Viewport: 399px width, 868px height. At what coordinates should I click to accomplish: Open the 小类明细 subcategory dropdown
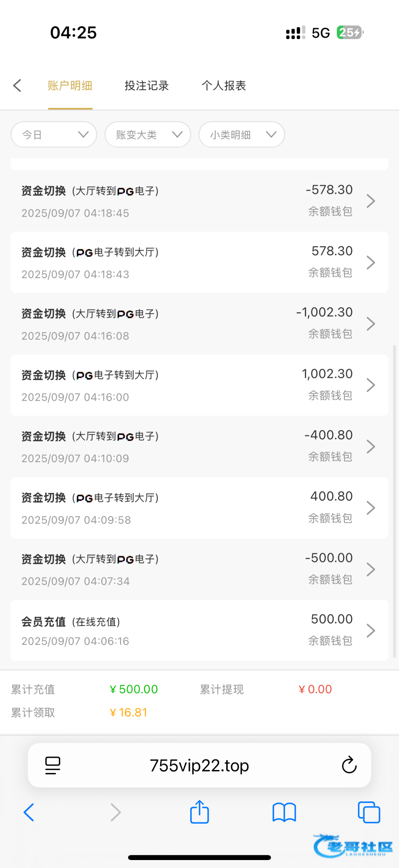pos(242,135)
